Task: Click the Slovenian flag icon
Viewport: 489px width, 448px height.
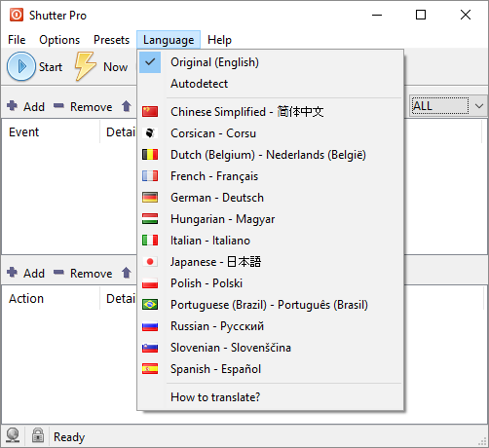Action: [150, 348]
